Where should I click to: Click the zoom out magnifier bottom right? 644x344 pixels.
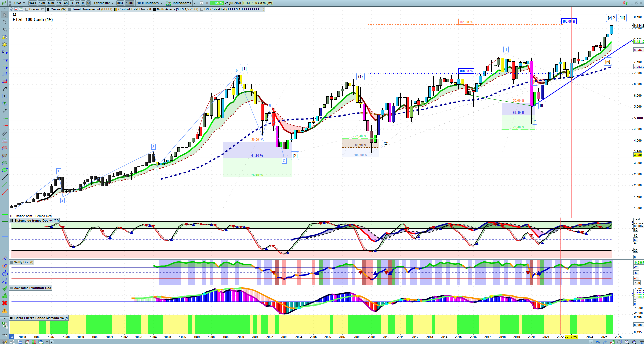[627, 342]
